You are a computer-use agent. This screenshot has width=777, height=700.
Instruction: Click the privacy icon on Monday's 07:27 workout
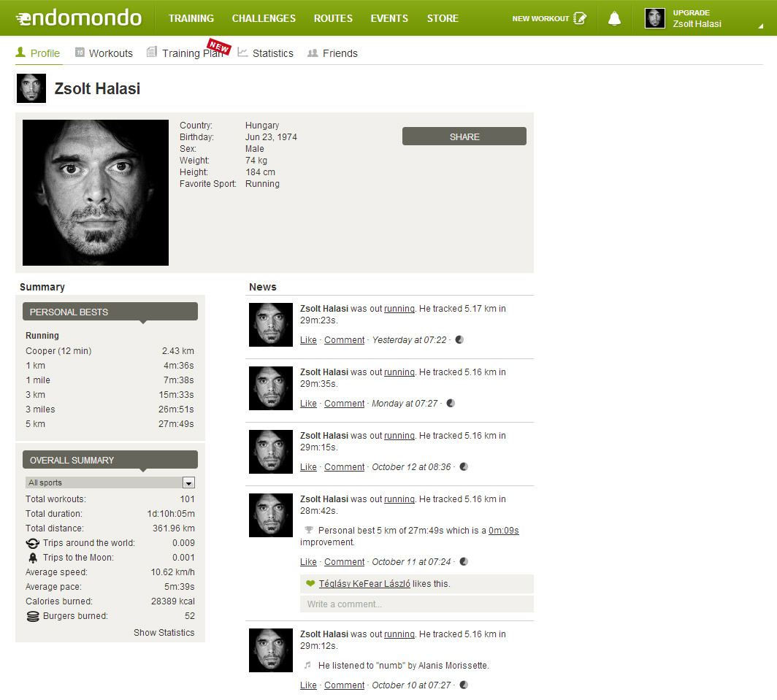point(451,403)
